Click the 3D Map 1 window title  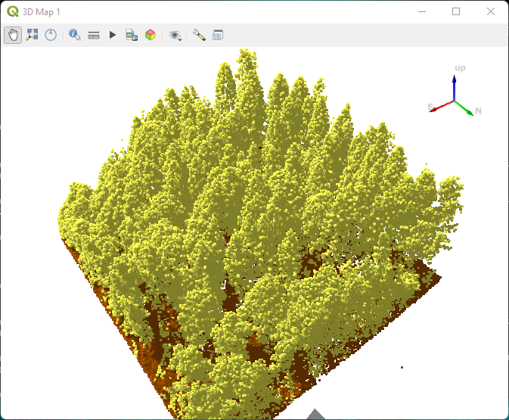pyautogui.click(x=42, y=12)
